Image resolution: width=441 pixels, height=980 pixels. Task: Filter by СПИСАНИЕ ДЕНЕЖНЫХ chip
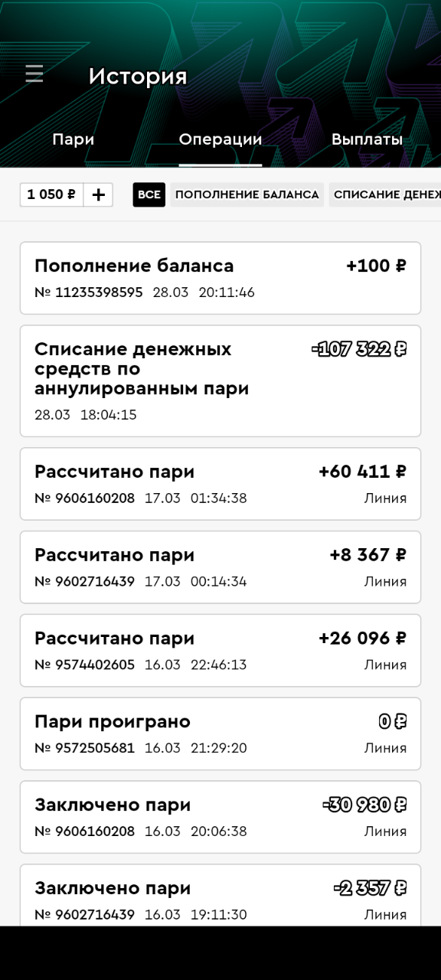pos(385,194)
